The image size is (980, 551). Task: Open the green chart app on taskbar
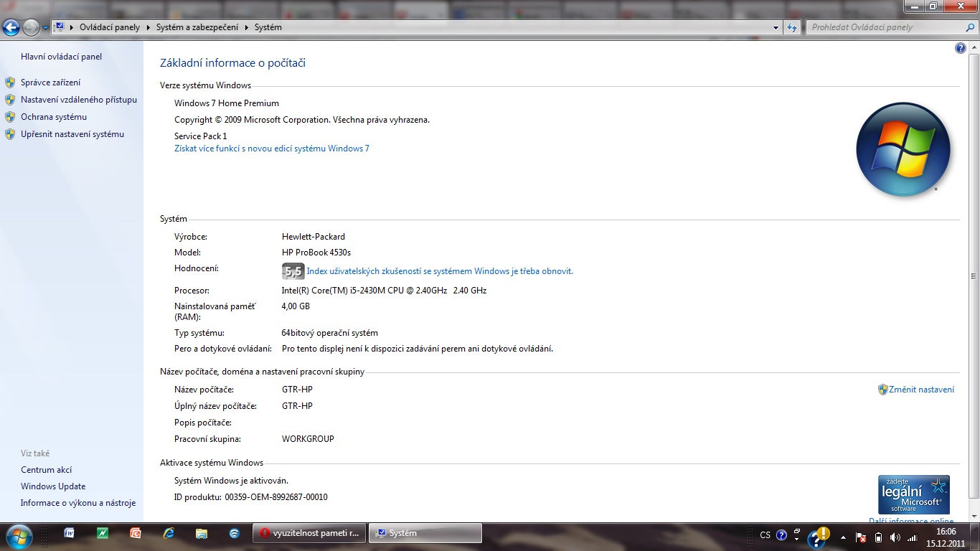(103, 533)
